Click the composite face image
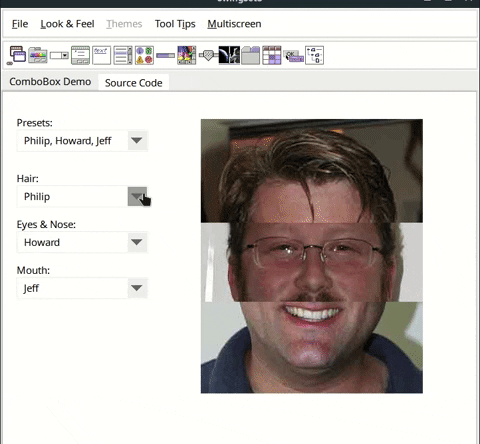The image size is (480, 444). [312, 256]
